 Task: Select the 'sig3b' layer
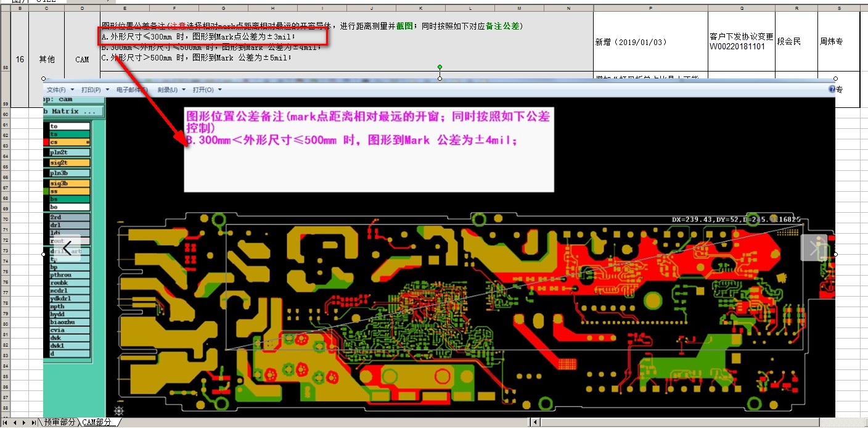[x=70, y=184]
